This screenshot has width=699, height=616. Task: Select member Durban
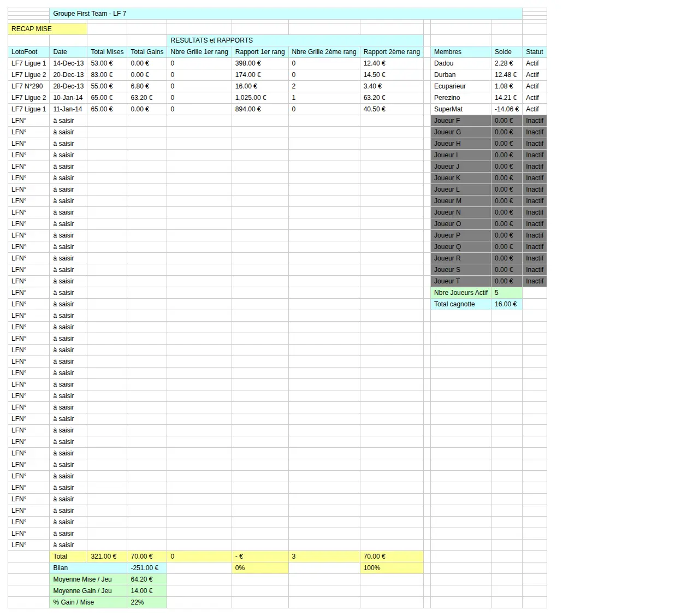(x=461, y=75)
